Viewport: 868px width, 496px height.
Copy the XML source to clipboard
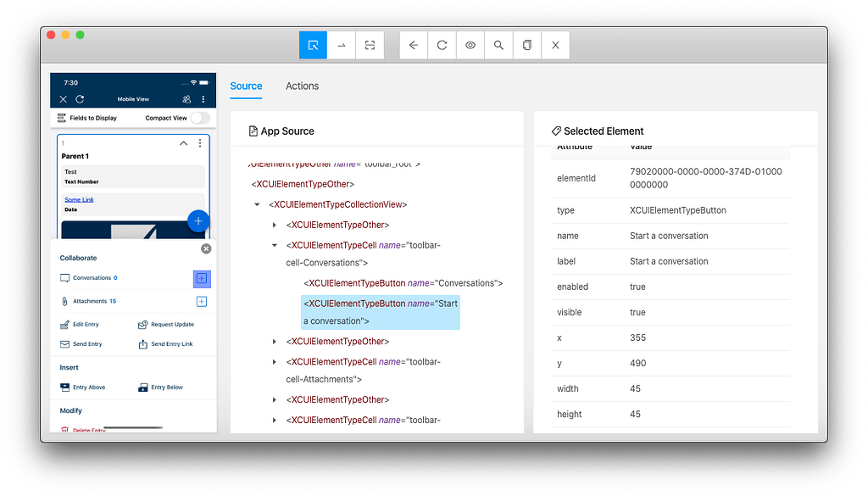coord(526,45)
